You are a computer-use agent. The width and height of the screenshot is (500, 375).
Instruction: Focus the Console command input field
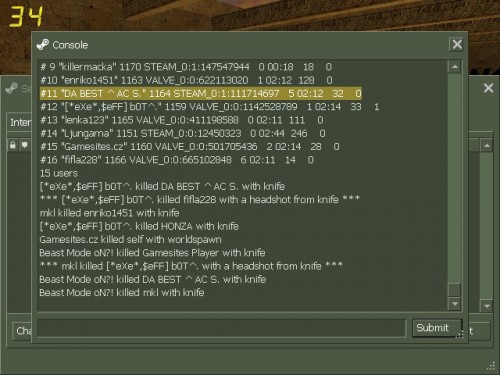[x=222, y=328]
